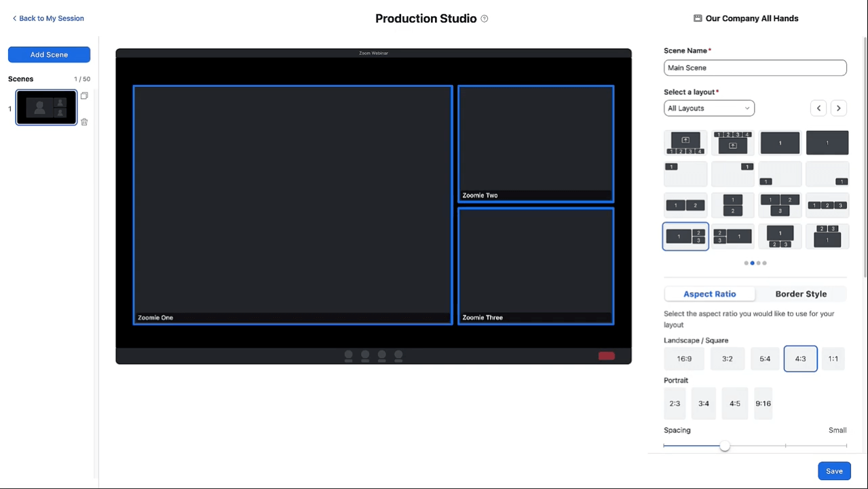The image size is (868, 489).
Task: Select the stacked vertical 1-over-2 layout
Action: tap(733, 204)
